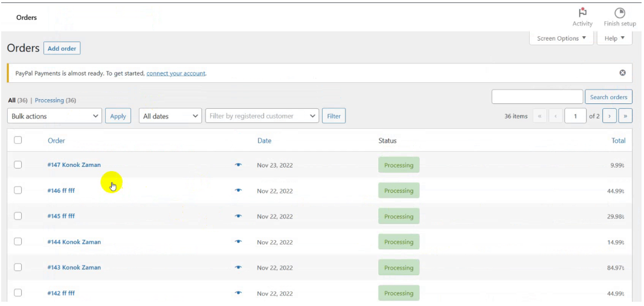The width and height of the screenshot is (644, 306).
Task: Open Filter by registered customer dropdown
Action: pyautogui.click(x=262, y=116)
